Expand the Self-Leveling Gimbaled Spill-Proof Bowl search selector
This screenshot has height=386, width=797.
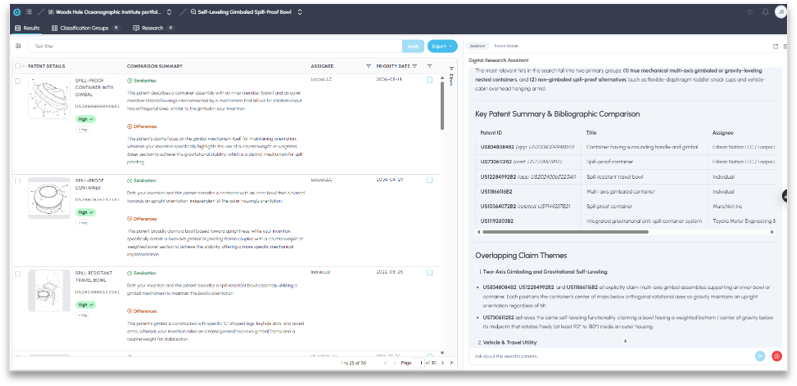pyautogui.click(x=300, y=12)
